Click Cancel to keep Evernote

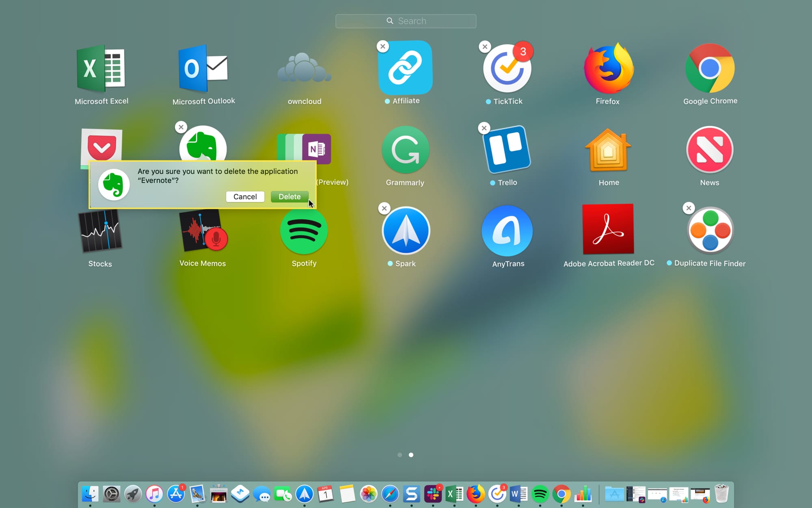(245, 197)
